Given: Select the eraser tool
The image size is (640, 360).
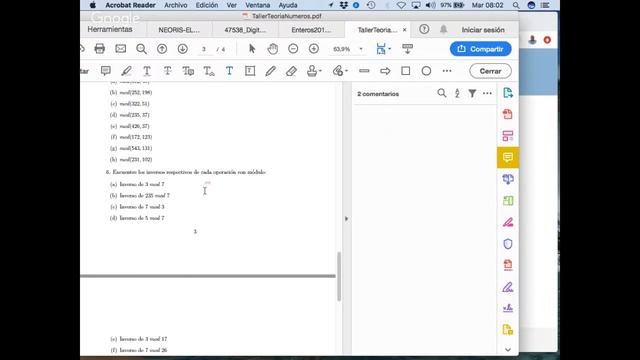Looking at the screenshot, I should click(x=291, y=71).
